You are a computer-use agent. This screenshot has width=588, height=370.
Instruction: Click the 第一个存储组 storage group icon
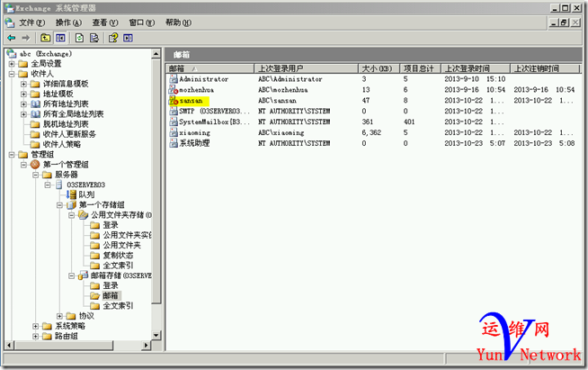[71, 205]
